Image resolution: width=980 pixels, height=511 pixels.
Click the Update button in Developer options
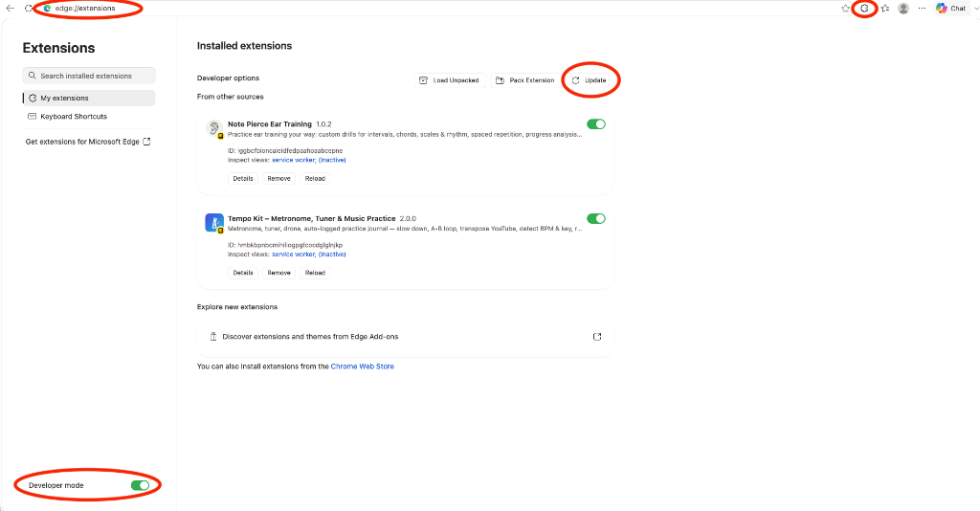[x=590, y=80]
